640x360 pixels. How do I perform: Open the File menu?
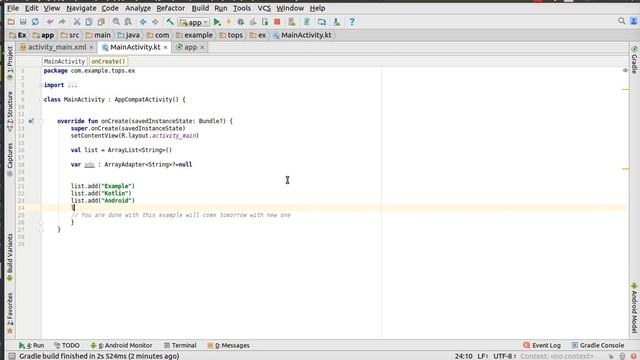tap(13, 8)
